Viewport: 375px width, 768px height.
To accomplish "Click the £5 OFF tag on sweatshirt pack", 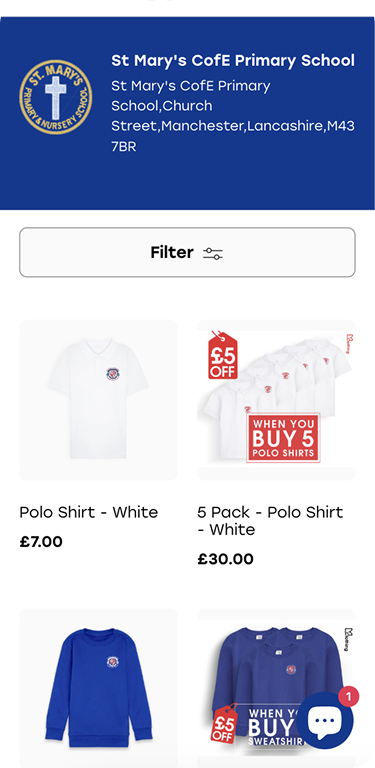I will [x=225, y=723].
